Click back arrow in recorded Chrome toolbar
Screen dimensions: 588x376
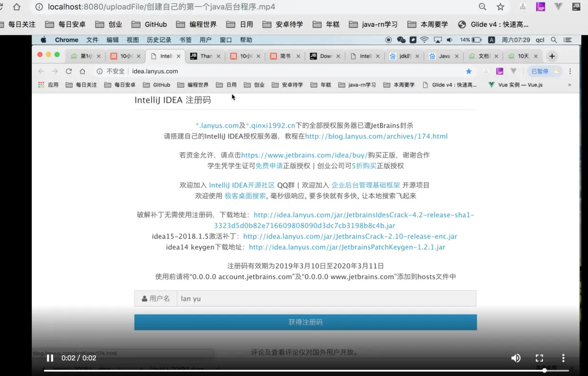[x=41, y=71]
